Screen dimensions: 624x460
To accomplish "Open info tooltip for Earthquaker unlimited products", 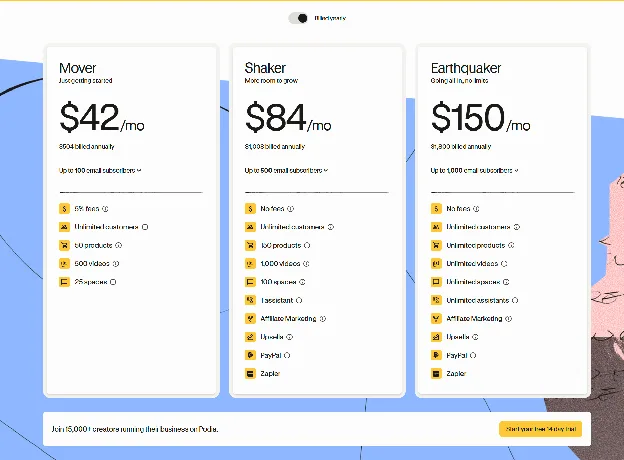I will pos(511,245).
